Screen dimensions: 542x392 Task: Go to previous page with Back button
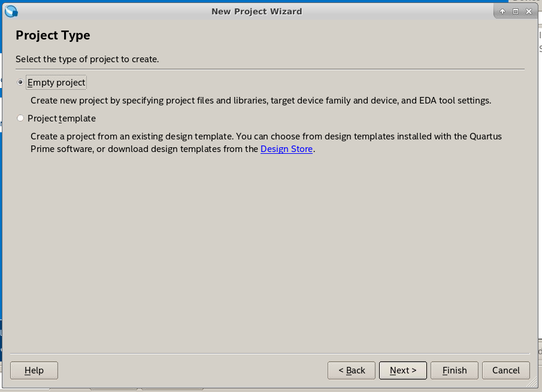[x=352, y=370]
